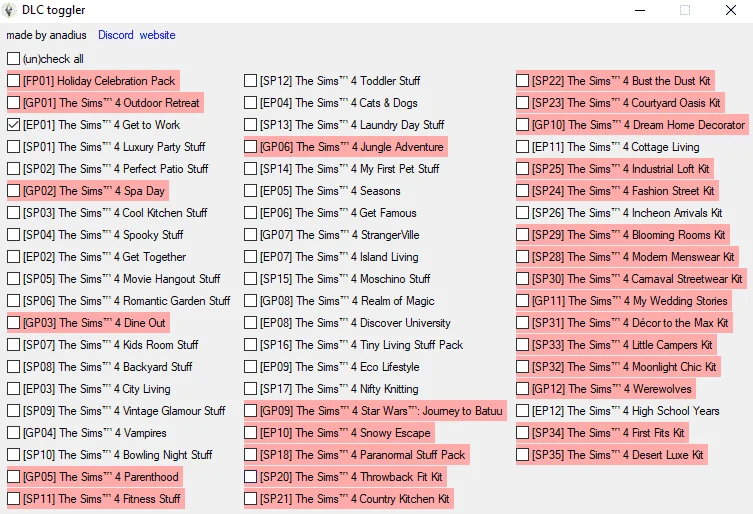The image size is (753, 514).
Task: Enable GP11 My Wedding Stories
Action: click(522, 301)
